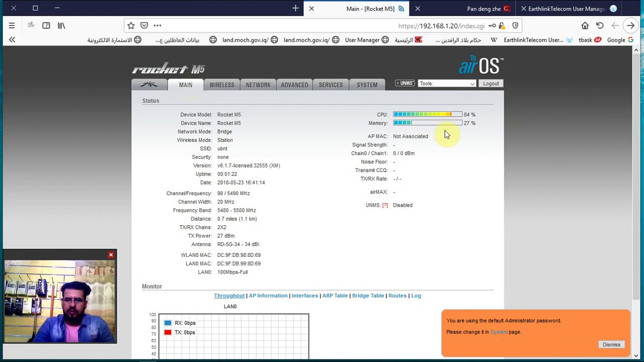Screen dimensions: 644x362
Task: Click the CPU usage bar
Action: [x=428, y=115]
